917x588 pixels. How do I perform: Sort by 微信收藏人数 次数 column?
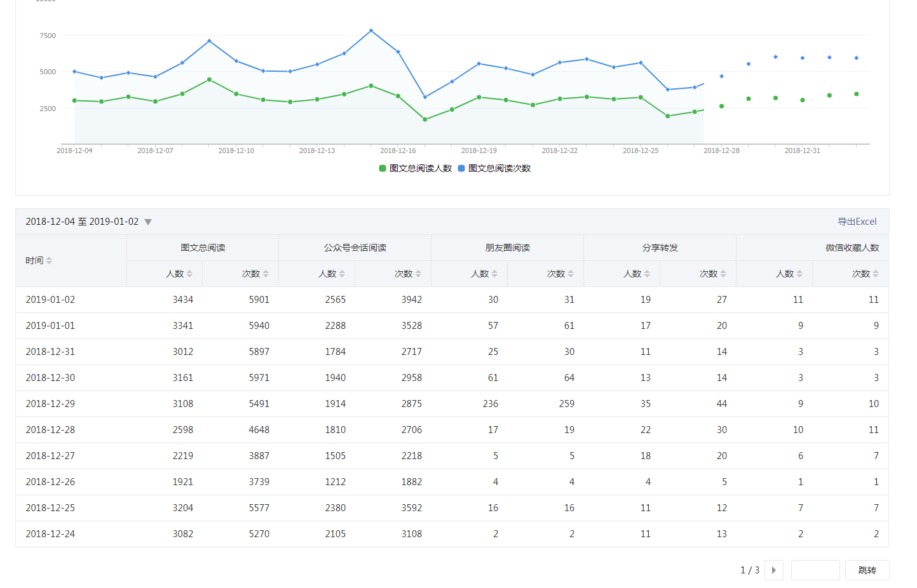(876, 274)
